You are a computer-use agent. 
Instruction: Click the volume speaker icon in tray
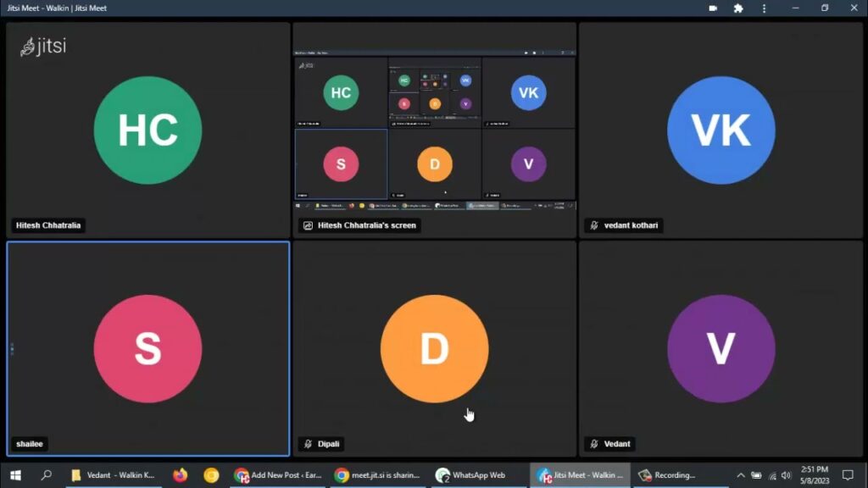[x=786, y=475]
